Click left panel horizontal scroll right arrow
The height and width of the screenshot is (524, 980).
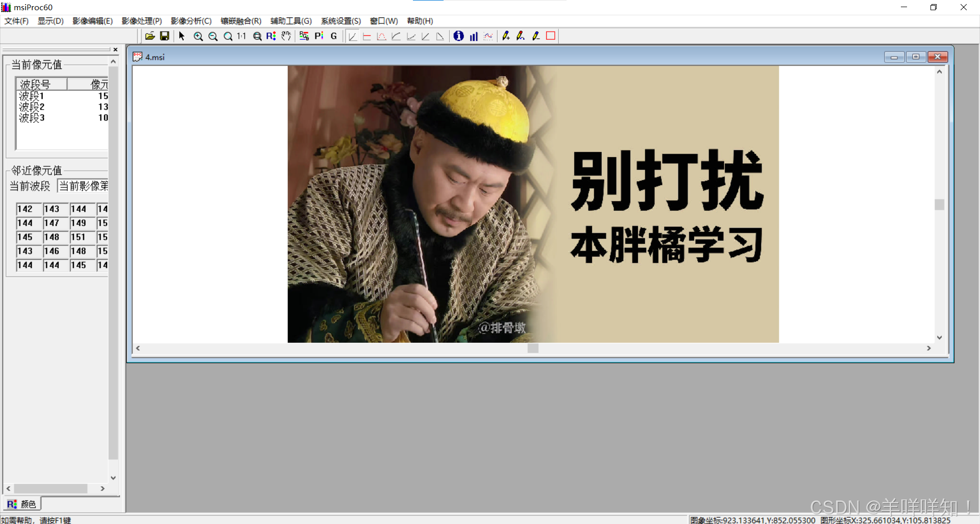pos(103,488)
